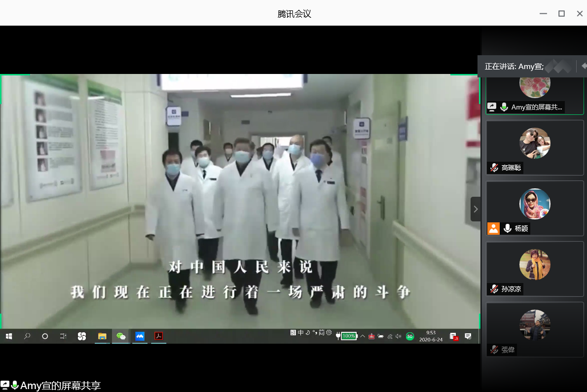Click the Amy宣的屏幕共... label in participant panel
The image size is (587, 392).
tap(537, 107)
